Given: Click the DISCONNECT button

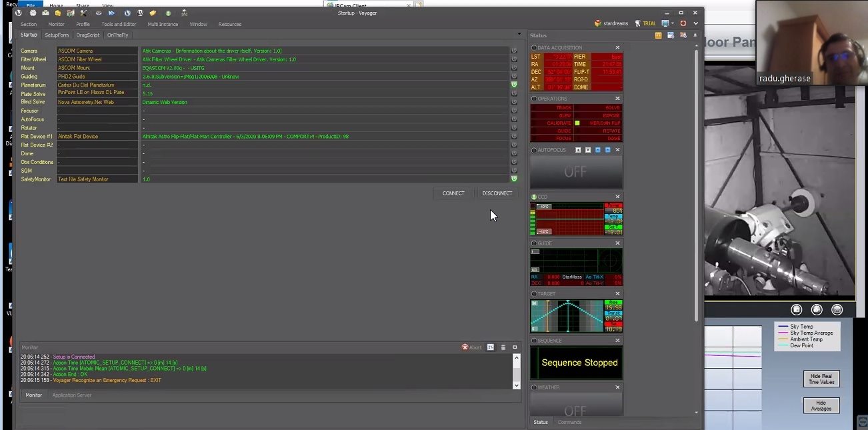Looking at the screenshot, I should click(497, 193).
